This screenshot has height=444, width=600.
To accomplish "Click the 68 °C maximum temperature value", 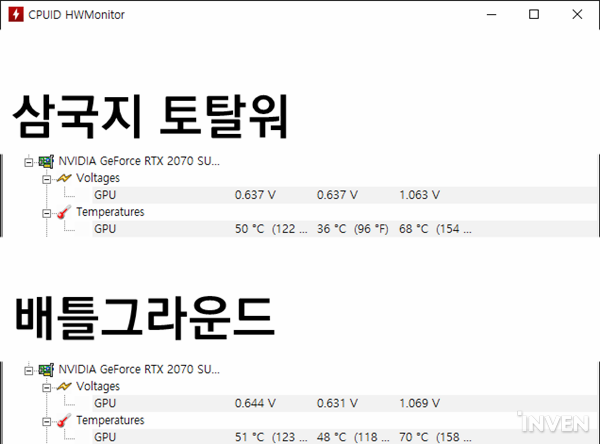I will [435, 229].
